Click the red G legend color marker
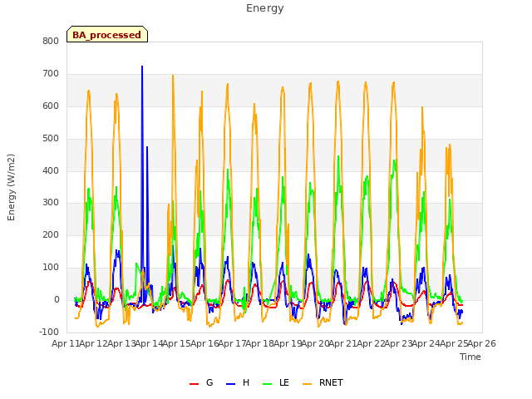 [x=194, y=384]
